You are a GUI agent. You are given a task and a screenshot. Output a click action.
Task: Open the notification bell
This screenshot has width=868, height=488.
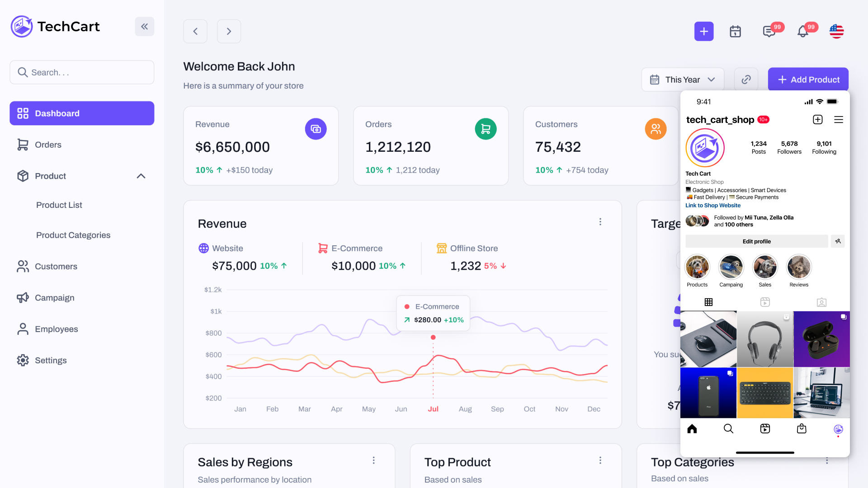coord(803,31)
